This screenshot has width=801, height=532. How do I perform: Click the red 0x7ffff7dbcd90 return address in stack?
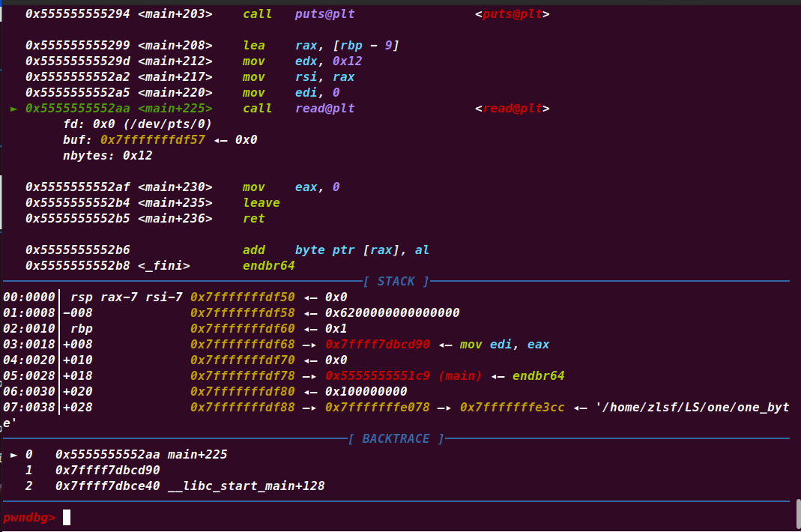(x=378, y=345)
